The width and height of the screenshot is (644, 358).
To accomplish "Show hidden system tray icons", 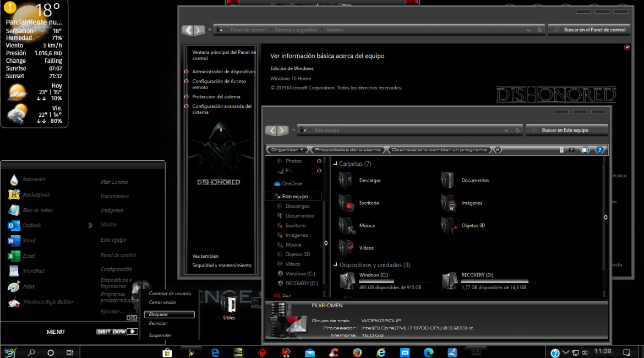I will pos(565,352).
